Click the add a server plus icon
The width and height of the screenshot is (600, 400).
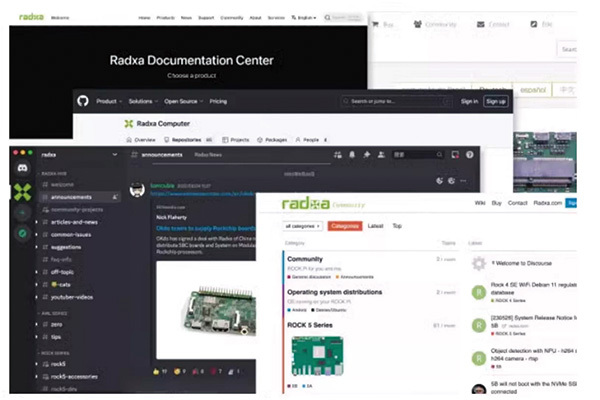21,214
